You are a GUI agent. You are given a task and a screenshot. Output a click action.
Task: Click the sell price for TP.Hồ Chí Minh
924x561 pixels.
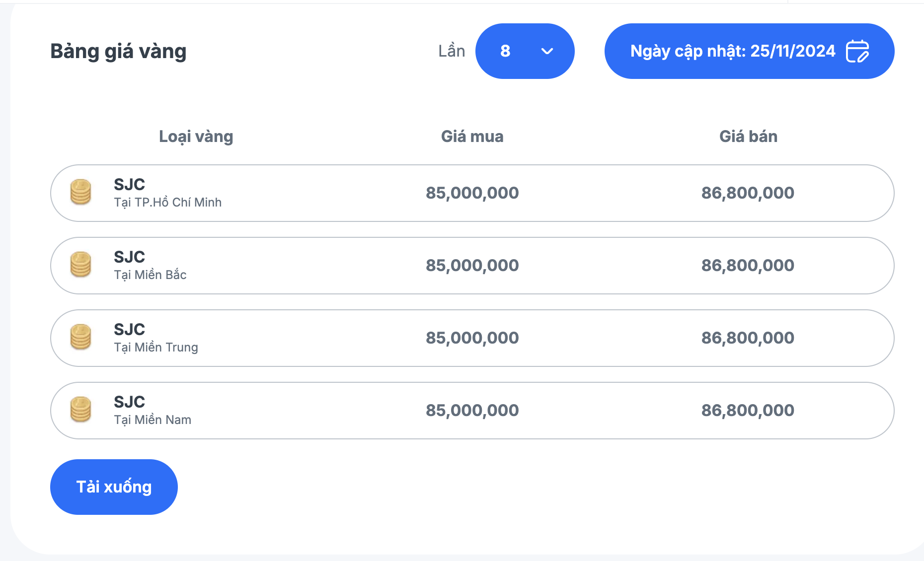pyautogui.click(x=748, y=193)
